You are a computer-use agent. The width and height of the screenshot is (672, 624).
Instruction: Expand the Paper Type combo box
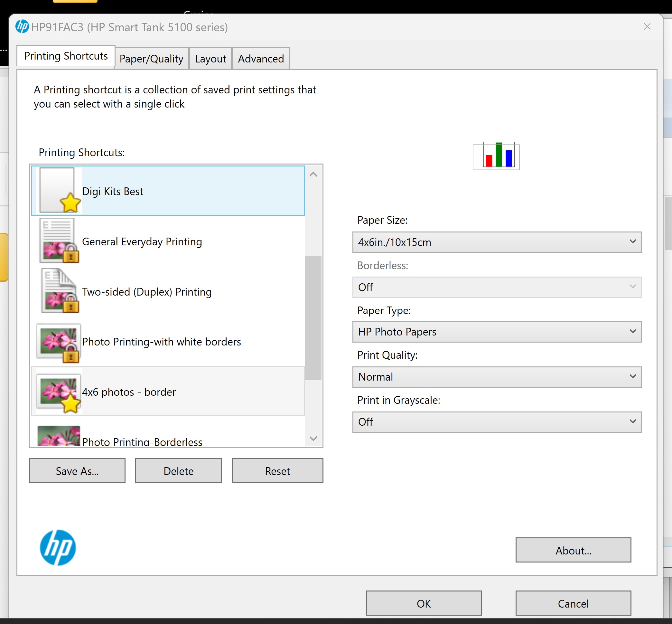[497, 332]
